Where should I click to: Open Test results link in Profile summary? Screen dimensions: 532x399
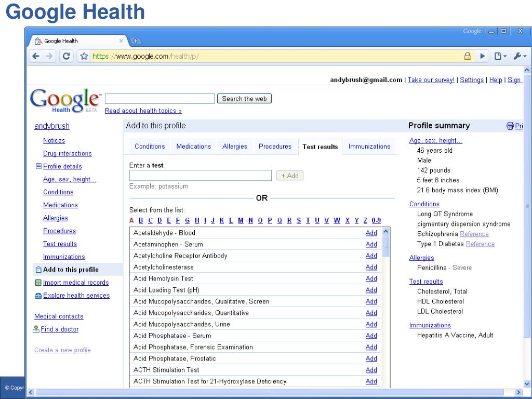(426, 281)
